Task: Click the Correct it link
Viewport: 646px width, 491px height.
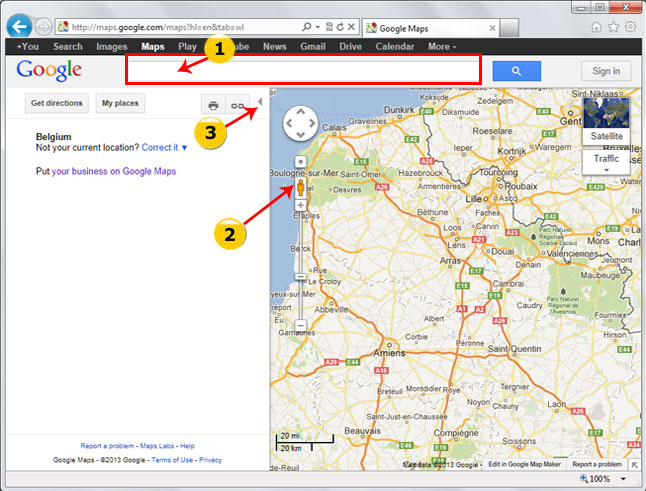Action: [x=160, y=147]
